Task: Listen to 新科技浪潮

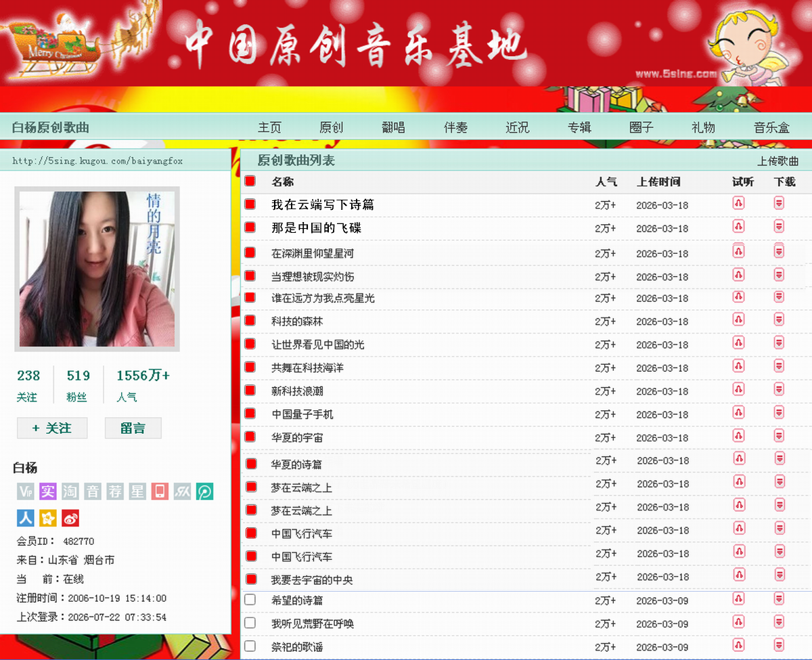Action: 738,389
